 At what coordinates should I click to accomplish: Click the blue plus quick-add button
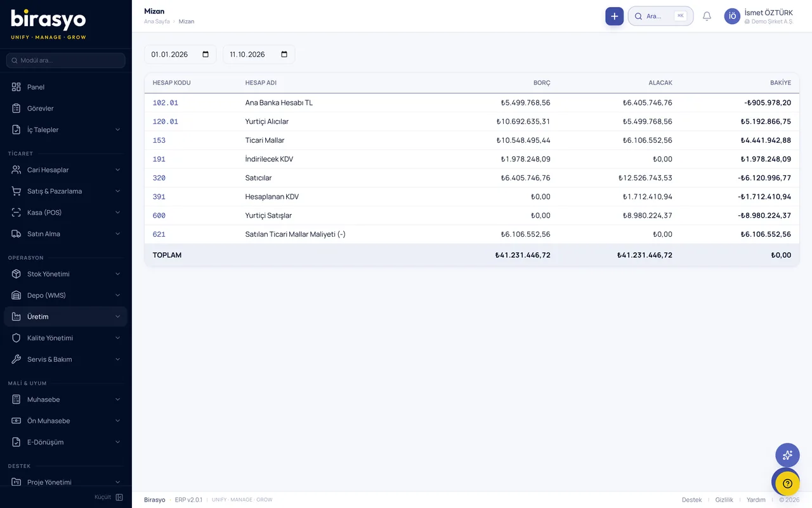614,17
